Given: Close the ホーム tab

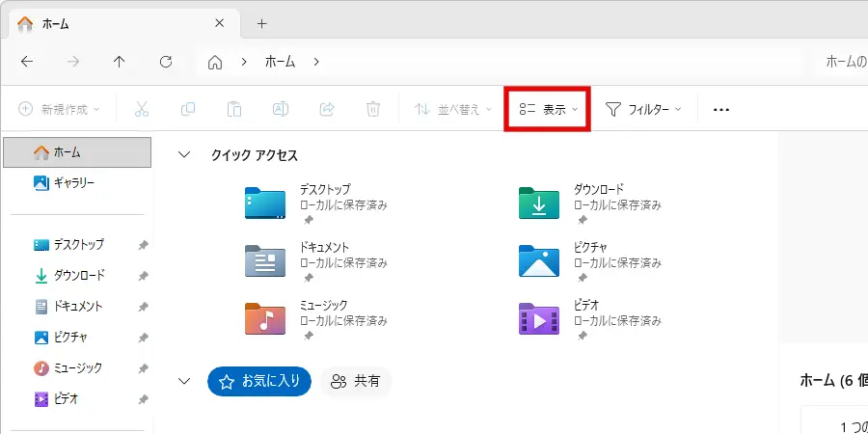Looking at the screenshot, I should (x=219, y=23).
